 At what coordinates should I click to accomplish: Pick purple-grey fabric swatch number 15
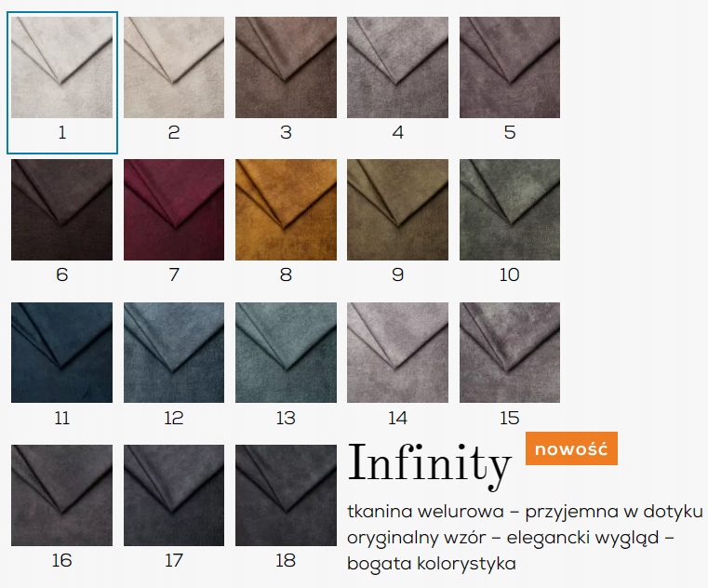[510, 353]
